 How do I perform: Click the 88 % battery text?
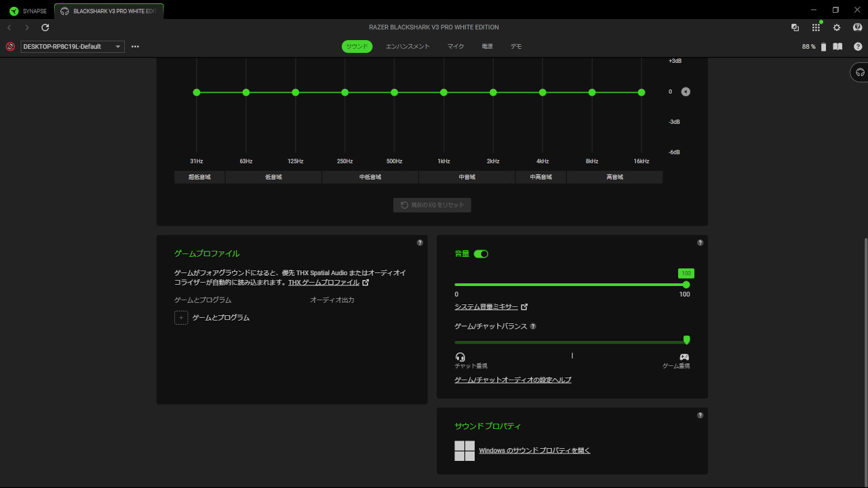pyautogui.click(x=809, y=47)
